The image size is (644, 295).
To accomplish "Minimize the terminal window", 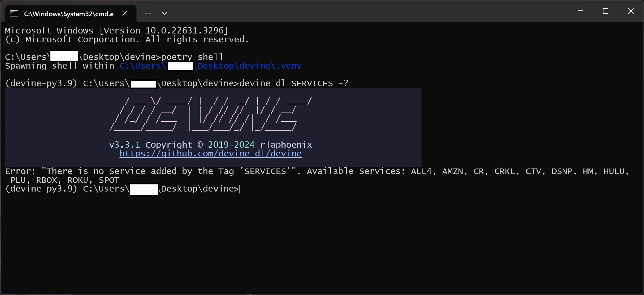I will click(580, 11).
